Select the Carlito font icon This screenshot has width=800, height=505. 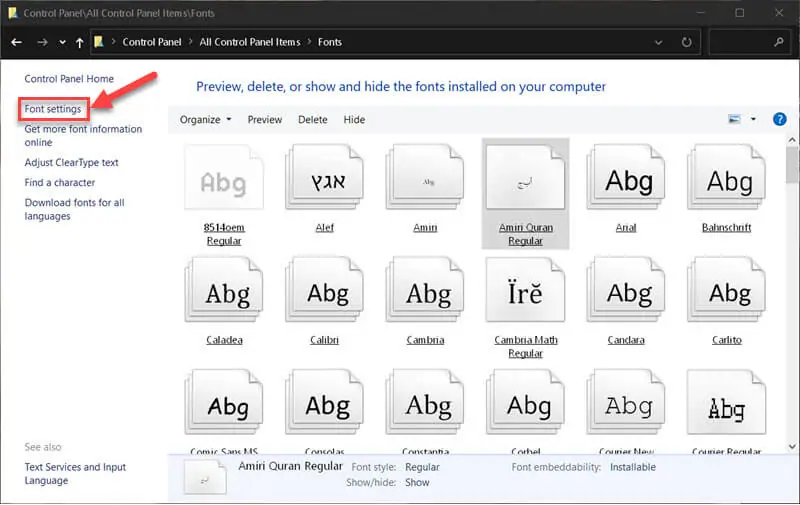[727, 290]
